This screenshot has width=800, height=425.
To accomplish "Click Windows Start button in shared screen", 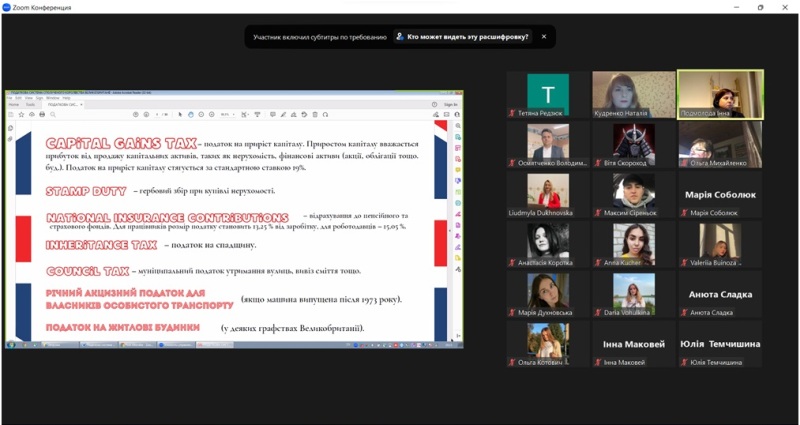I will coord(11,345).
